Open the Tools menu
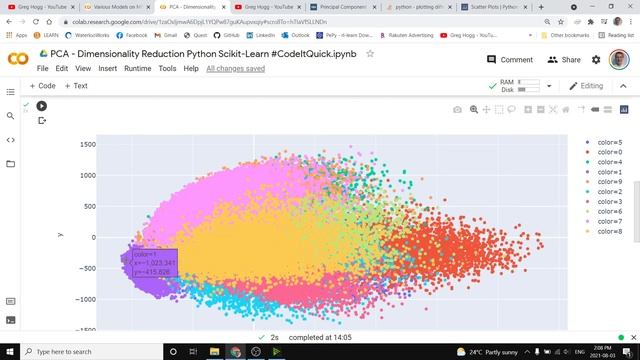 [167, 69]
